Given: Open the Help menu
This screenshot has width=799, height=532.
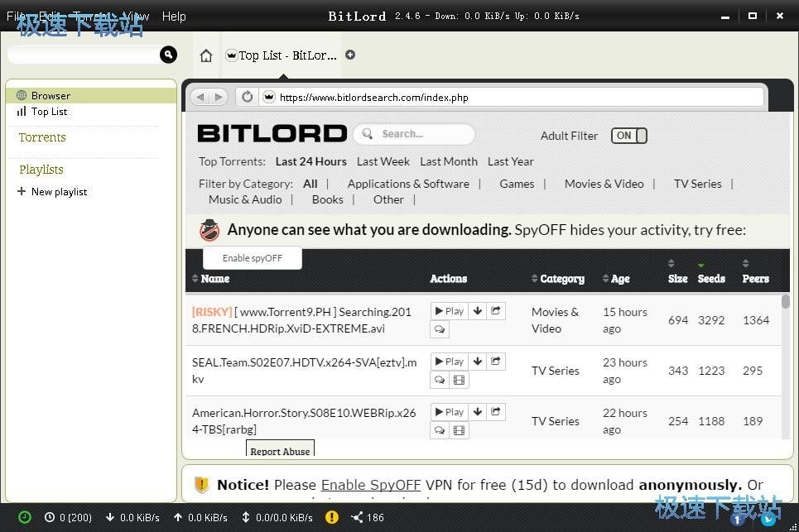Looking at the screenshot, I should [174, 17].
